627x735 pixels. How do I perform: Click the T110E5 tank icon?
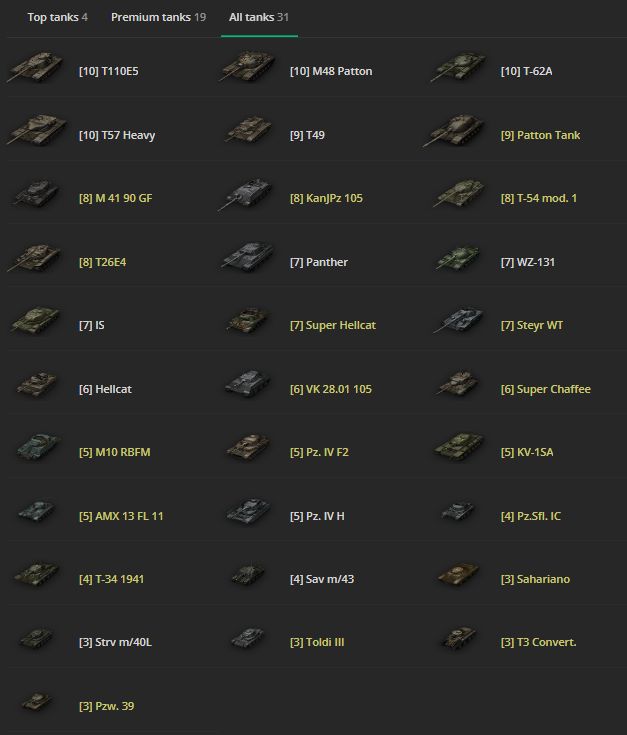click(36, 67)
